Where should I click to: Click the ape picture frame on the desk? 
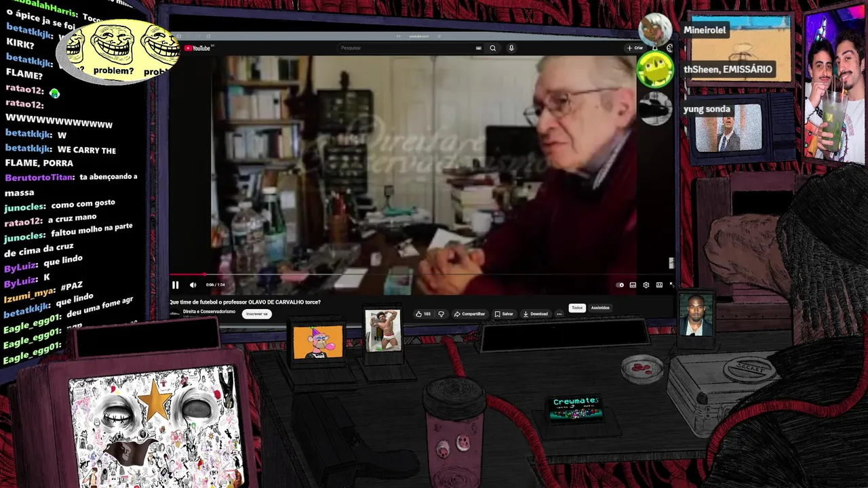(318, 342)
